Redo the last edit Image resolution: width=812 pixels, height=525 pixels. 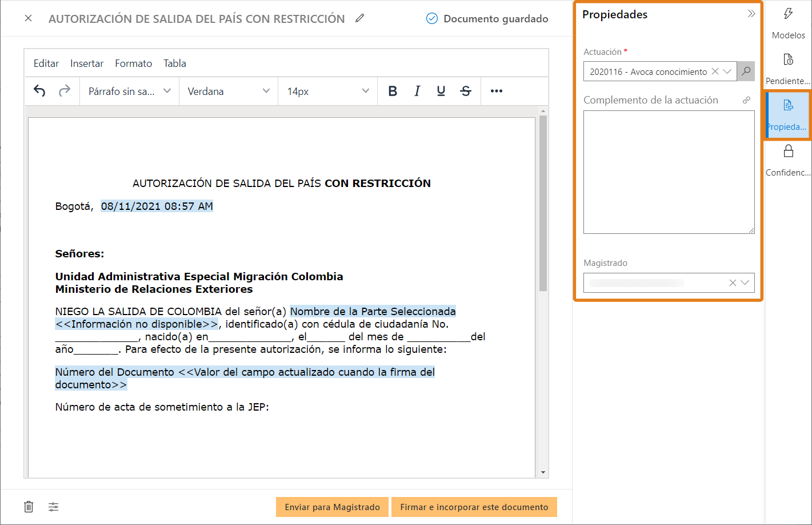coord(65,91)
